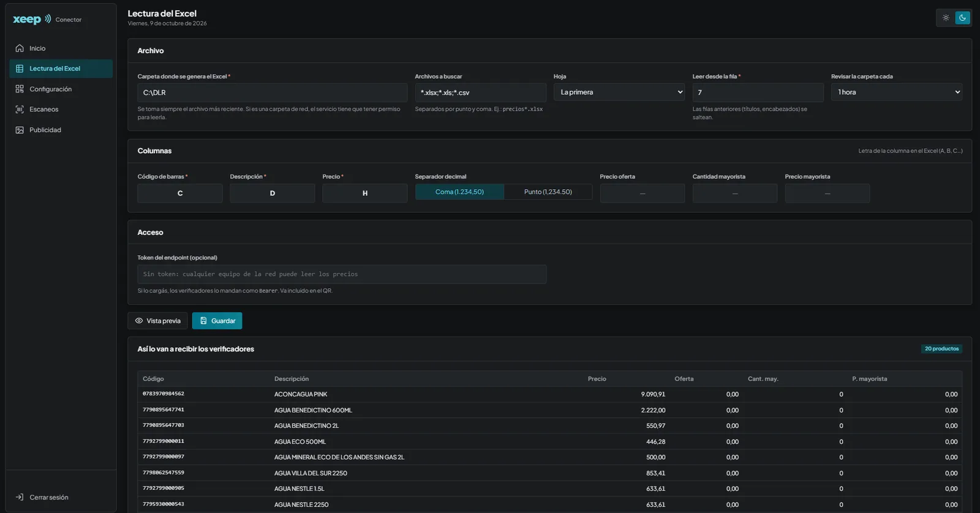Image resolution: width=980 pixels, height=513 pixels.
Task: Click the Descripción table column header
Action: [x=292, y=379]
